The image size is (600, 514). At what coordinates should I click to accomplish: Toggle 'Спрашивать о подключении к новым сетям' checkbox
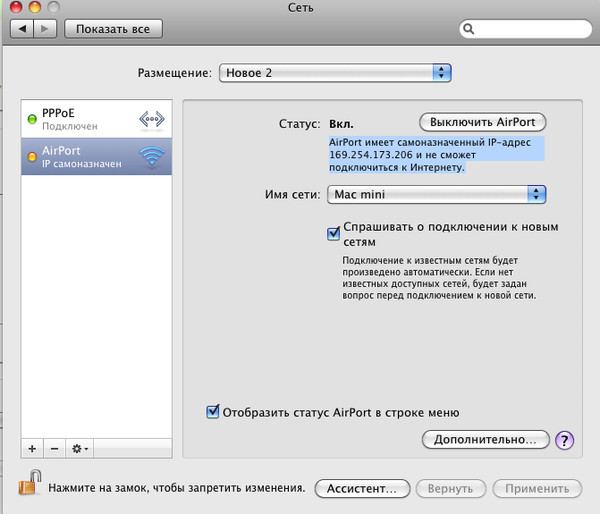click(x=335, y=233)
